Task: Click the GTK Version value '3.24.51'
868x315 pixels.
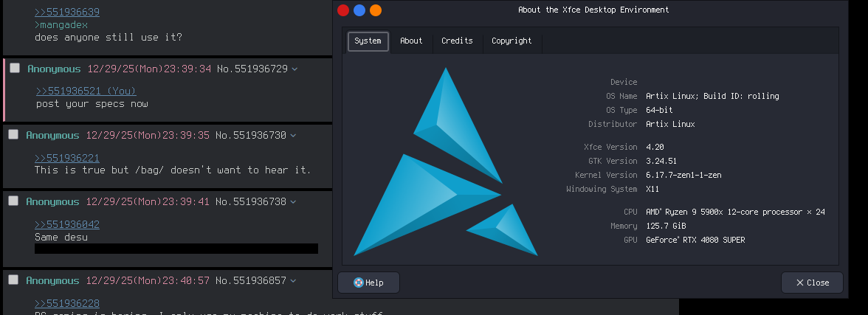Action: [x=661, y=161]
